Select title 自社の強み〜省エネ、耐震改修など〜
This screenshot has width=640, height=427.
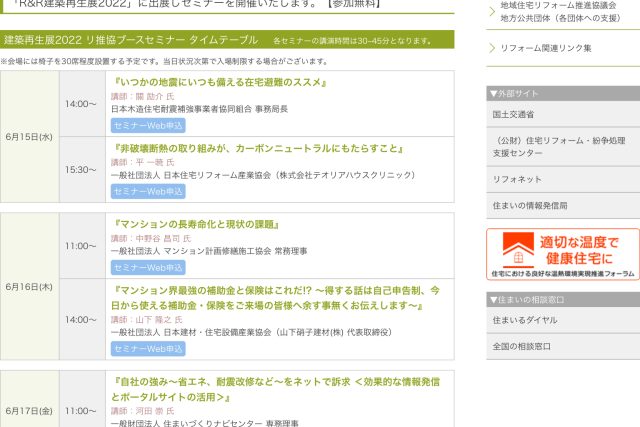276,389
